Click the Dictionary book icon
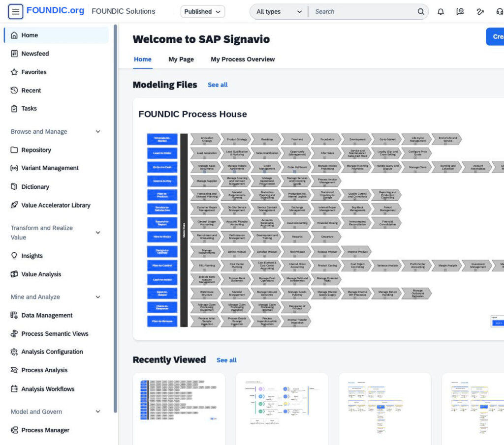The height and width of the screenshot is (445, 504). click(x=14, y=186)
